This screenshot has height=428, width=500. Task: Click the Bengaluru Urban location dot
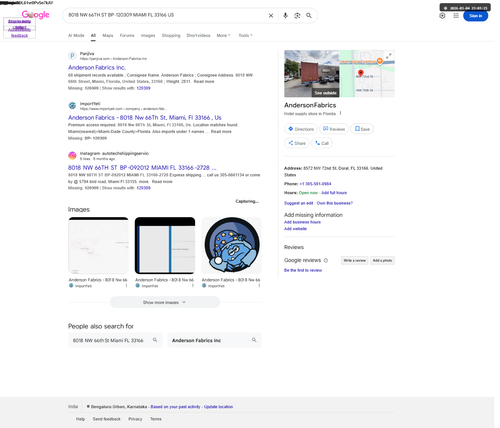(x=88, y=406)
